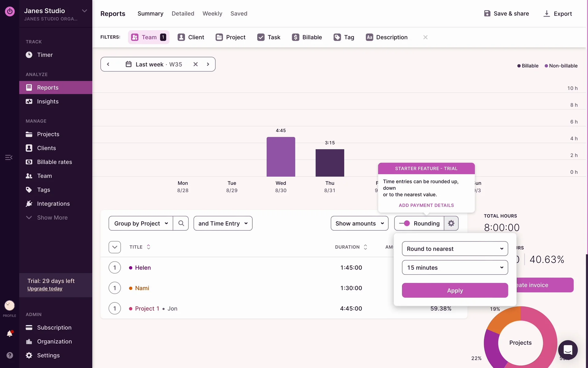Collapse the sidebar menu icon
588x368 pixels.
9,157
